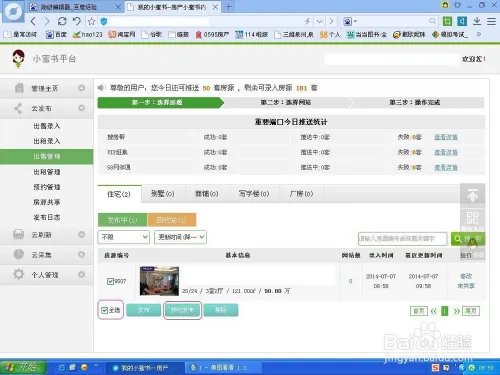This screenshot has height=375, width=500.
Task: Click the lightning speed-mode icon
Action: [307, 21]
